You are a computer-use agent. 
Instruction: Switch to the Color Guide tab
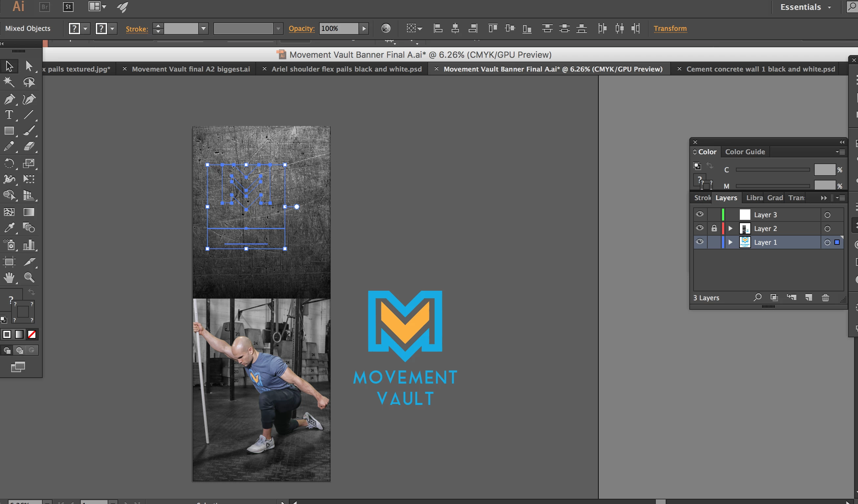click(745, 152)
